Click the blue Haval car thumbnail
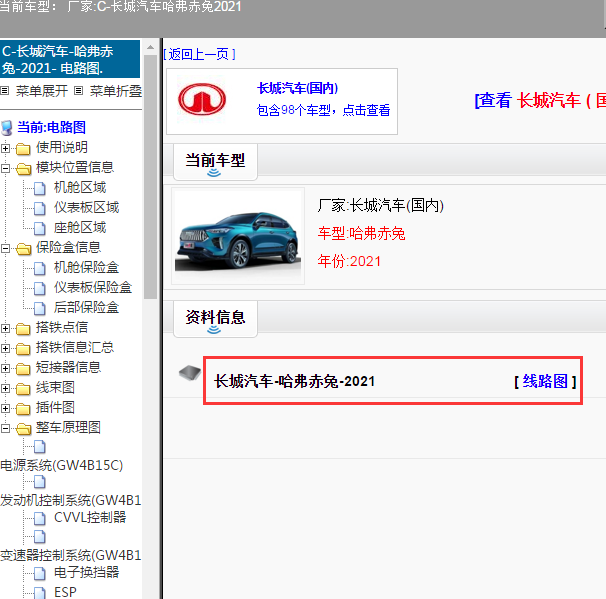The height and width of the screenshot is (599, 606). [238, 236]
